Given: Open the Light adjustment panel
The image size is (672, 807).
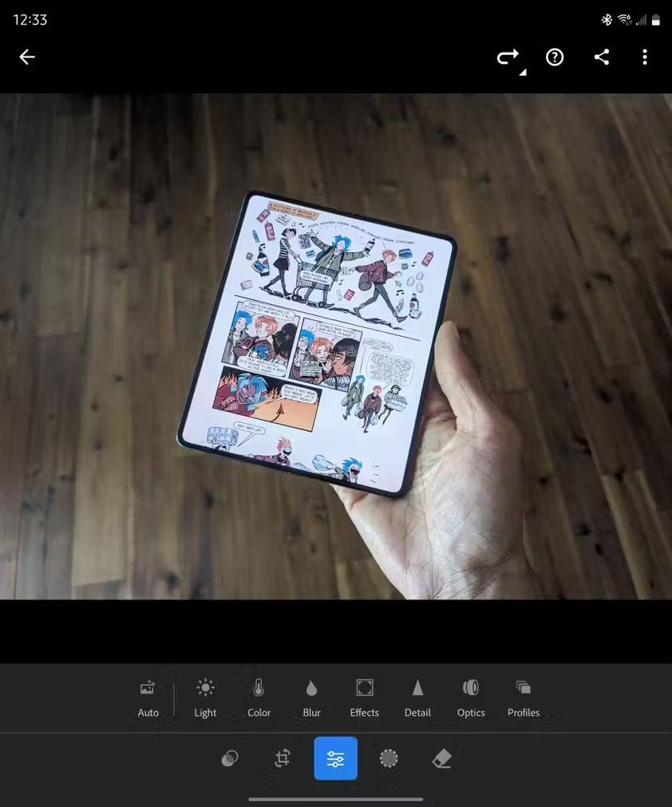Looking at the screenshot, I should (x=205, y=697).
